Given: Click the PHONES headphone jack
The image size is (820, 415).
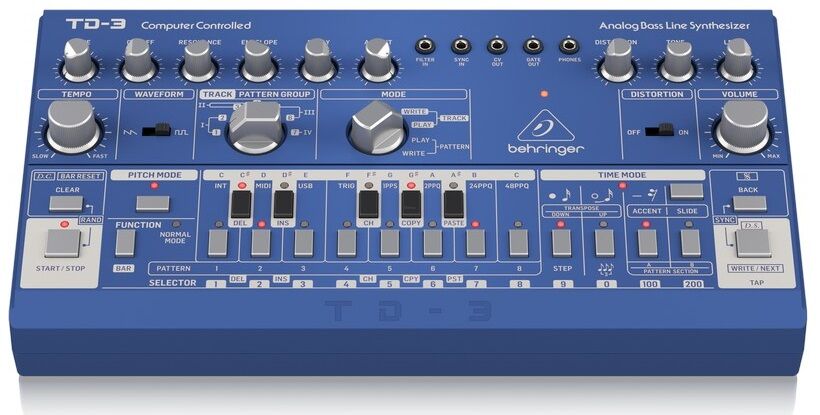Looking at the screenshot, I should click(569, 47).
